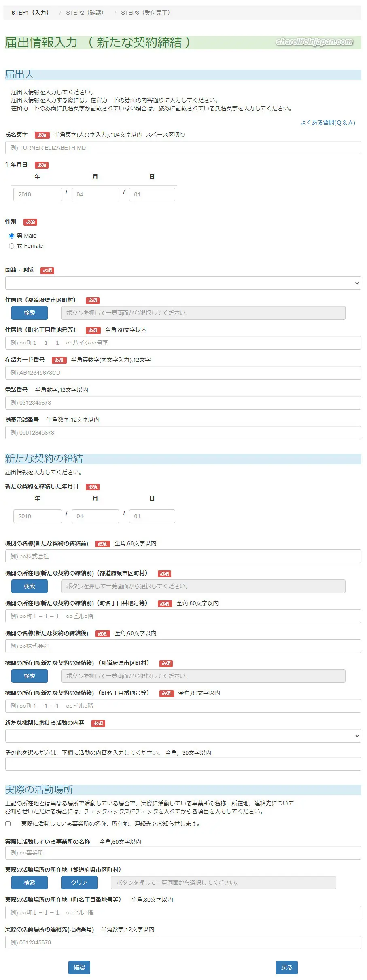This screenshot has height=980, width=367.
Task: Click the 携帯電話番号 input field
Action: (183, 433)
